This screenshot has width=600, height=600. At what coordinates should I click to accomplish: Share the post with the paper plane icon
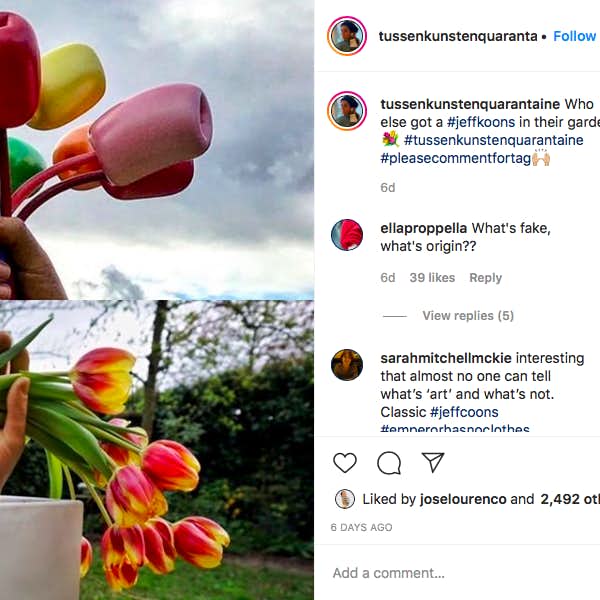[x=432, y=462]
